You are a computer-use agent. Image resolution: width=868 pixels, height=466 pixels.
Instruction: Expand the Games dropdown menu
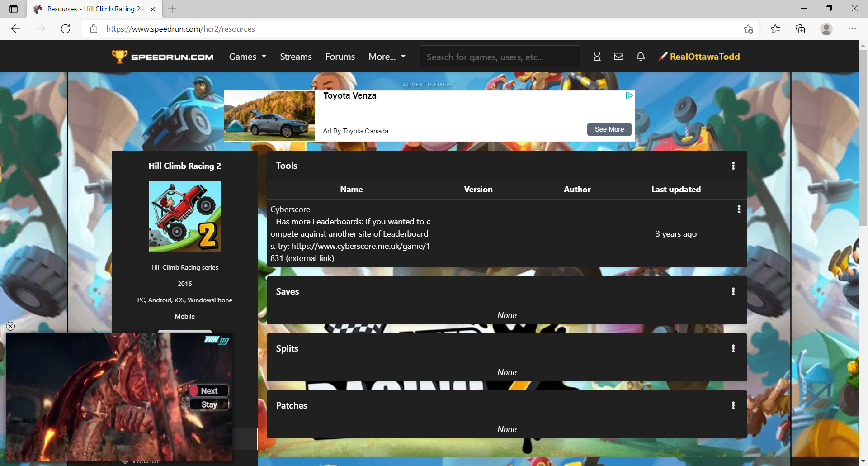point(248,57)
